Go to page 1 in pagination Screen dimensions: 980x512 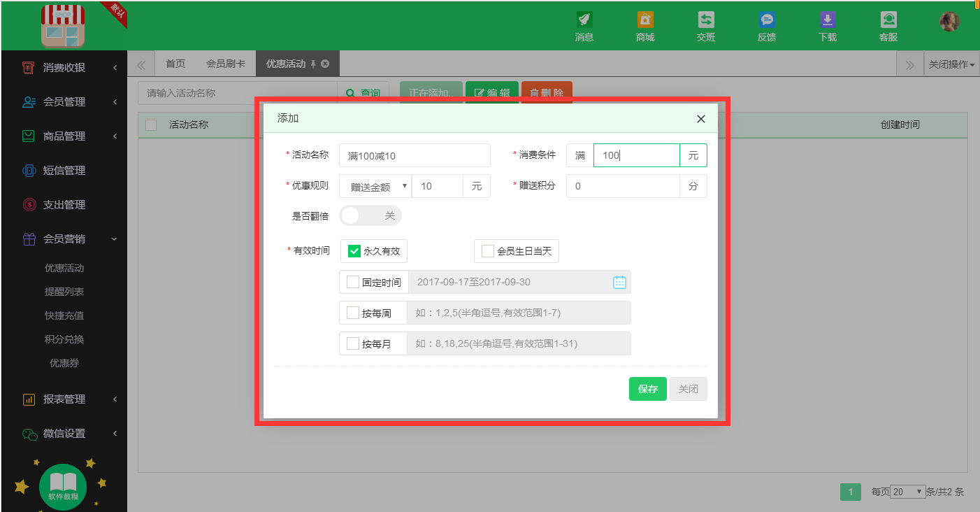click(851, 492)
